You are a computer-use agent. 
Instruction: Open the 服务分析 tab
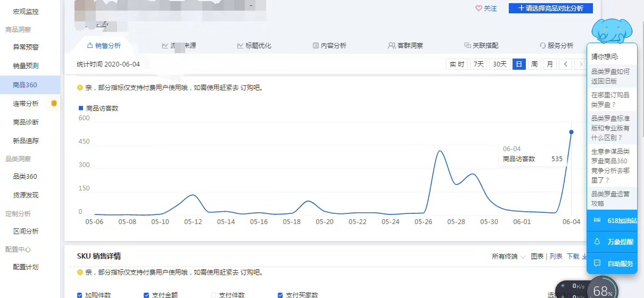tap(557, 46)
